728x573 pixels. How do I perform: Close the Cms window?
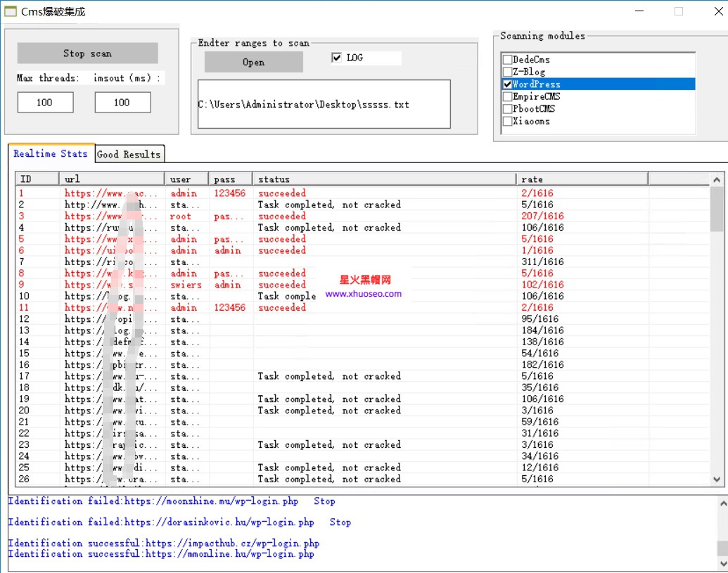[x=718, y=11]
